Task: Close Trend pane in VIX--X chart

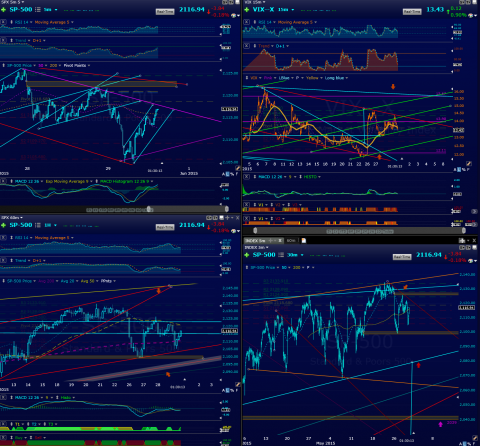Action: (x=246, y=46)
